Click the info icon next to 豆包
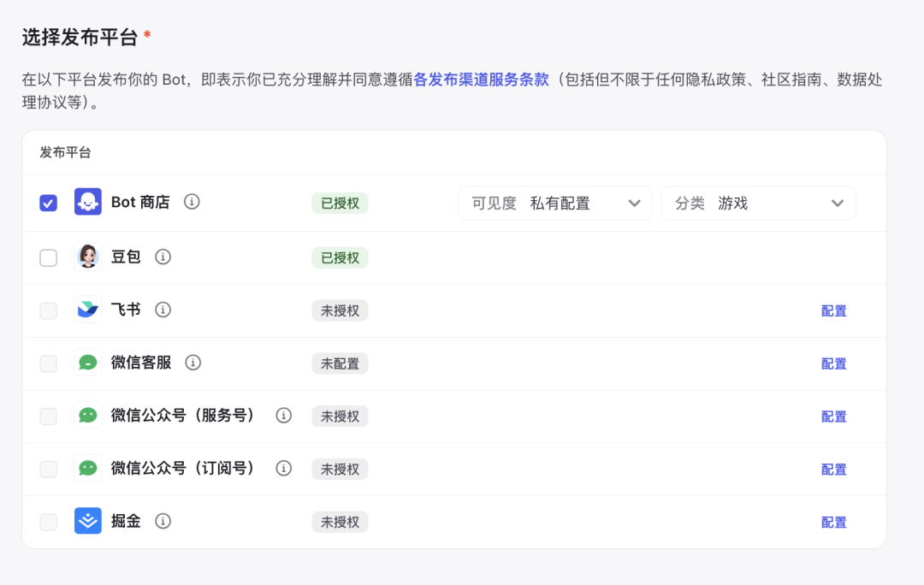924x585 pixels. tap(163, 257)
